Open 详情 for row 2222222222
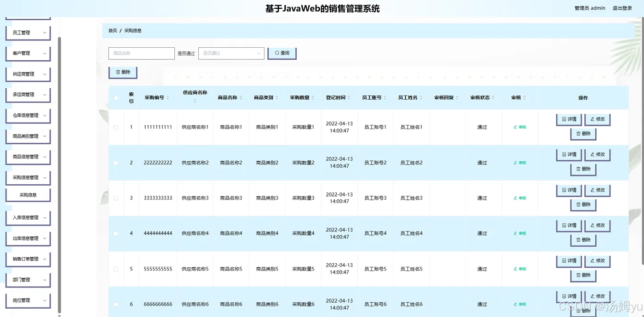 point(569,155)
